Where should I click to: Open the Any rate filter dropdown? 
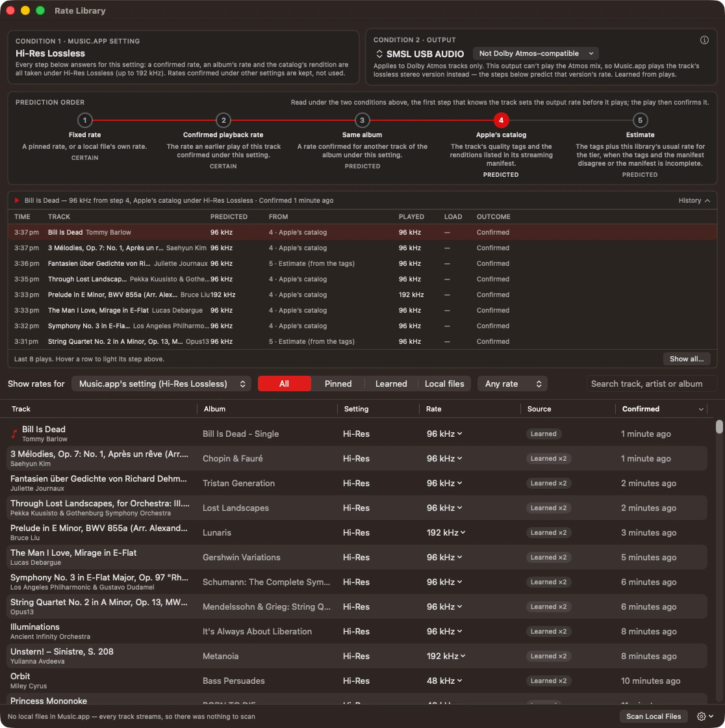(x=513, y=384)
